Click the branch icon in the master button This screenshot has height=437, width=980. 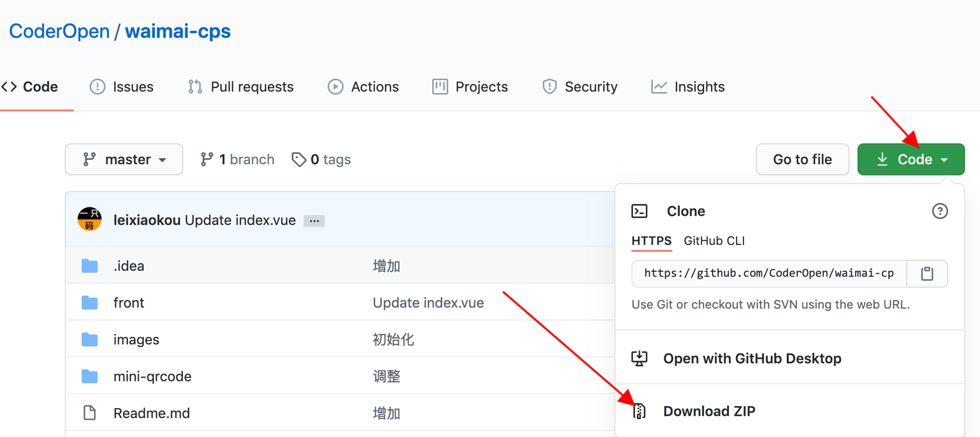(89, 159)
